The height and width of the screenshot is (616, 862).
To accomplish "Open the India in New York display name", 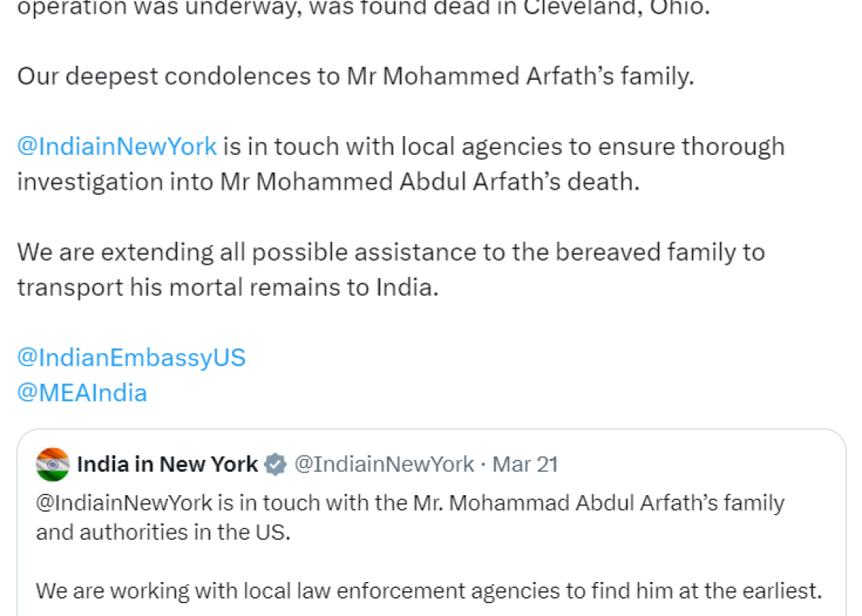I will point(167,464).
